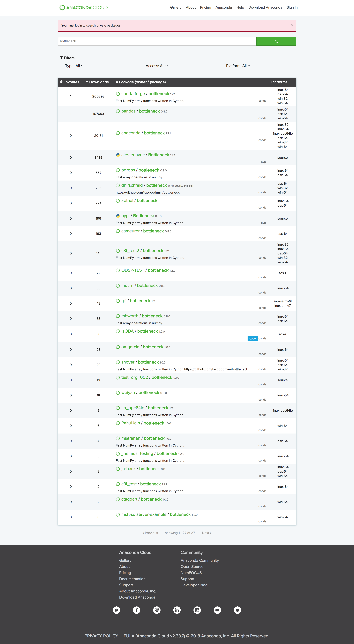Open the GitHub social icon
Image resolution: width=354 pixels, height=644 pixels.
point(237,610)
